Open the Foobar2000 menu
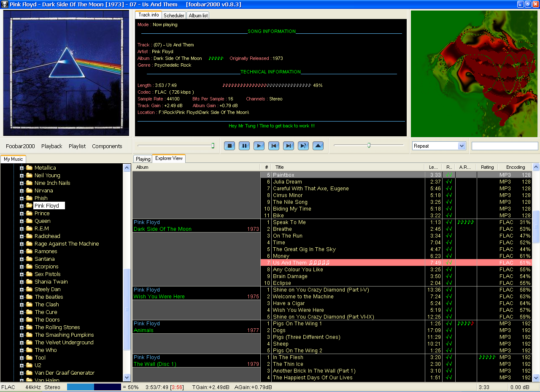 pos(20,146)
